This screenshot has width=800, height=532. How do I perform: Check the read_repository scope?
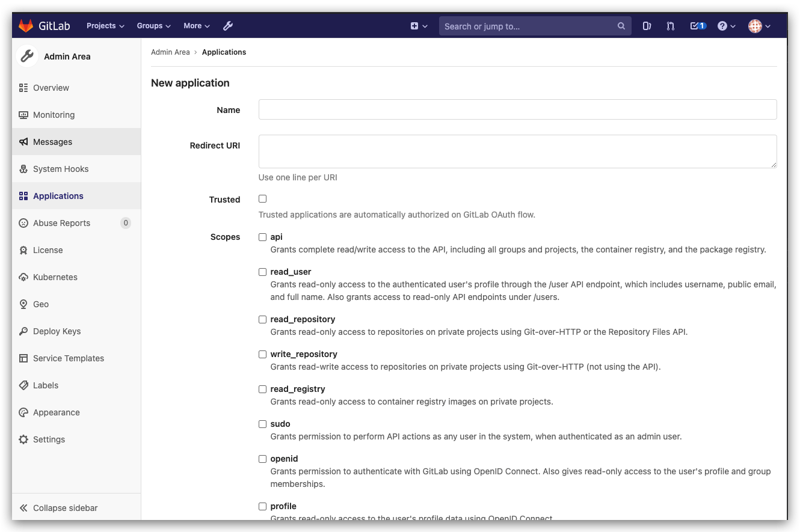(262, 320)
